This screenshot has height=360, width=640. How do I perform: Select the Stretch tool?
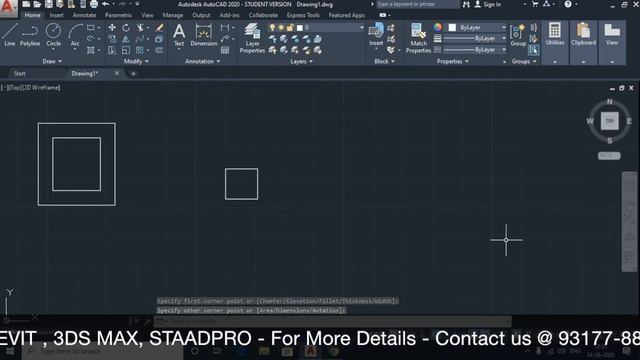click(112, 50)
